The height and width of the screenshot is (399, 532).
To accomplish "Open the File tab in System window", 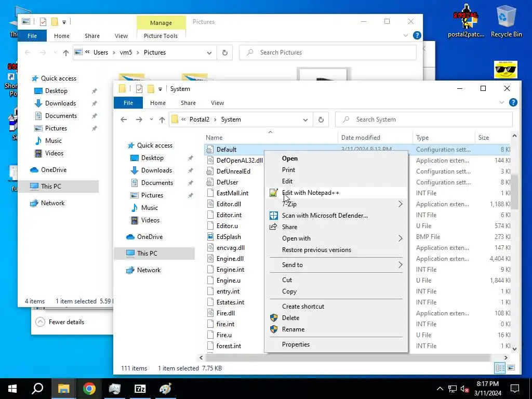I will click(x=128, y=103).
